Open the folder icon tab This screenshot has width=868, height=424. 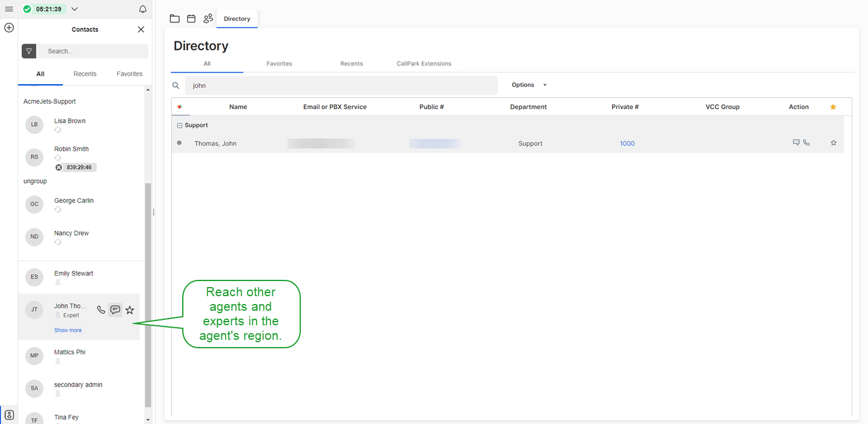click(174, 19)
